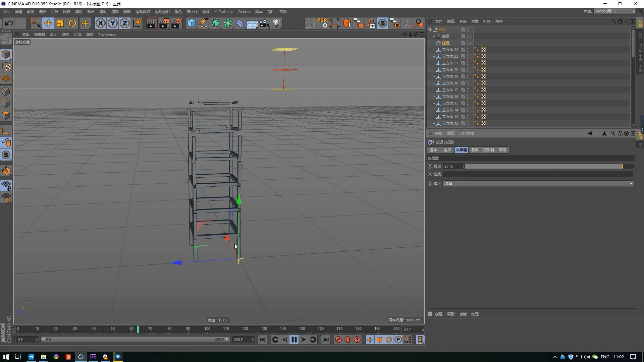Open the 界面 work layout dropdown
This screenshot has height=362, width=644.
click(x=615, y=11)
